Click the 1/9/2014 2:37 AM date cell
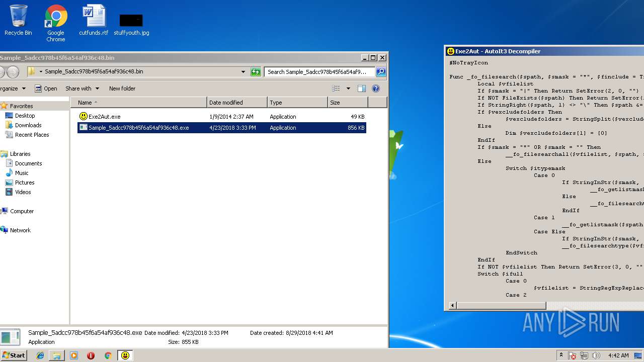Image resolution: width=644 pixels, height=362 pixels. coord(231,117)
